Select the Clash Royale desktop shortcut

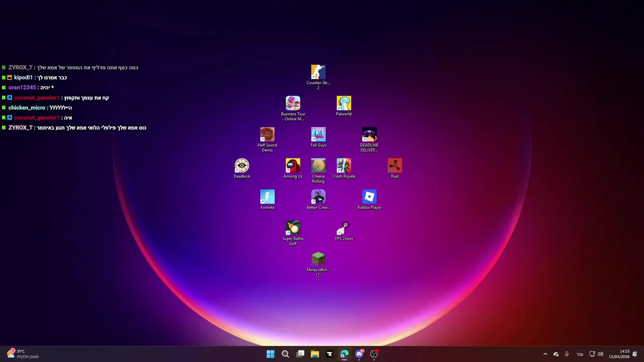[344, 168]
